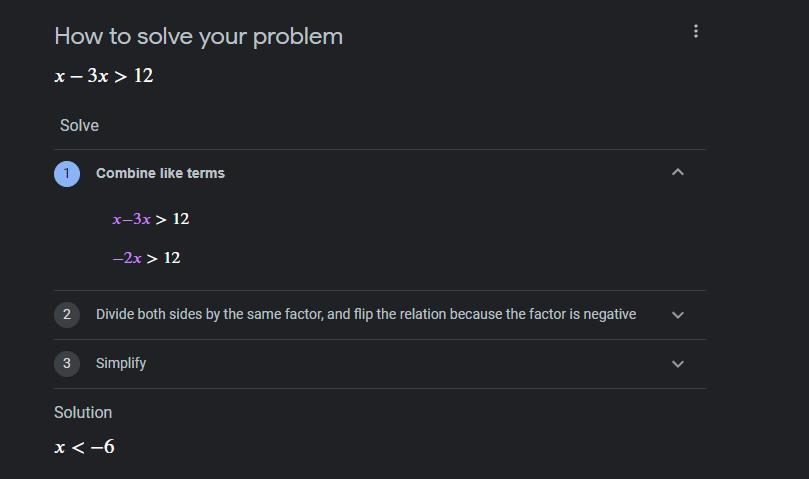This screenshot has height=479, width=809.
Task: Expand the Divide both sides step chevron
Action: 678,315
